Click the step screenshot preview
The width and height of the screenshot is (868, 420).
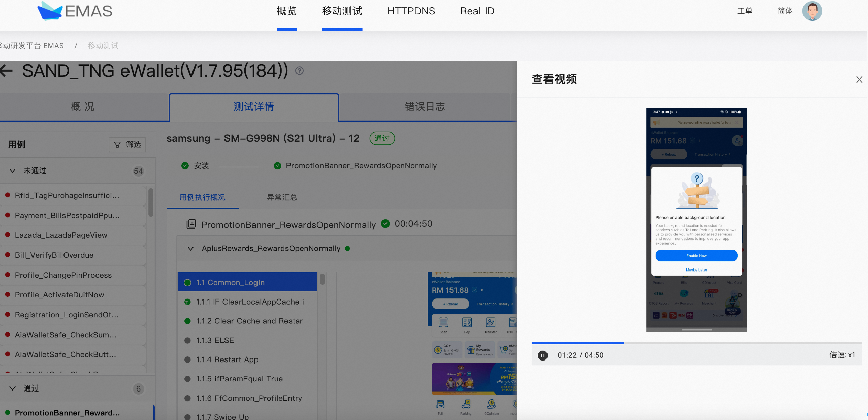pyautogui.click(x=472, y=345)
